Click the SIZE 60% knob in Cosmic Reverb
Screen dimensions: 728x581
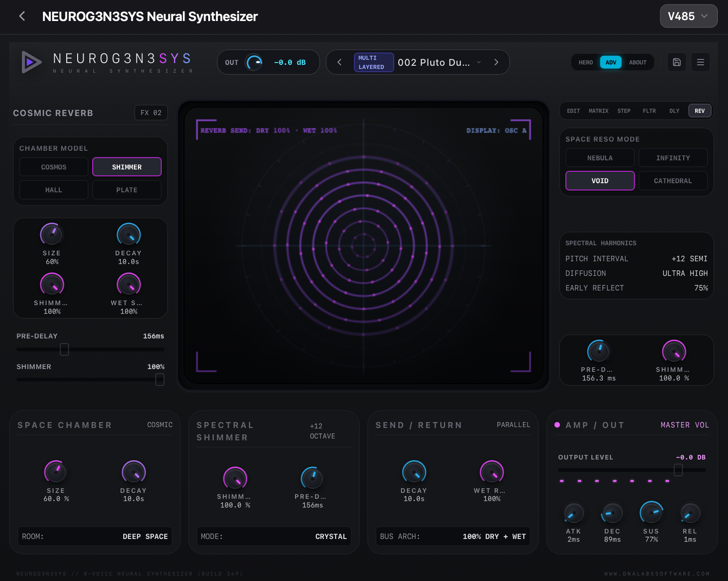pos(52,234)
